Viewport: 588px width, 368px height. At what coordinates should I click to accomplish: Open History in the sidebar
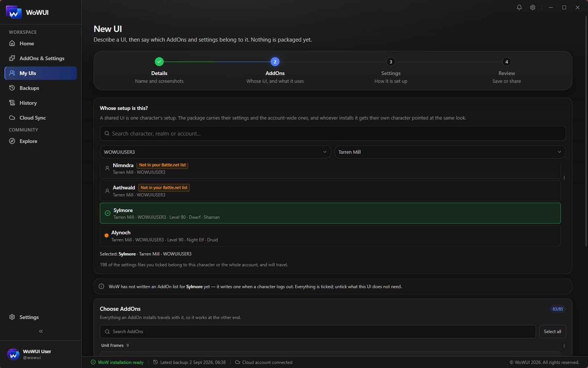point(41,103)
